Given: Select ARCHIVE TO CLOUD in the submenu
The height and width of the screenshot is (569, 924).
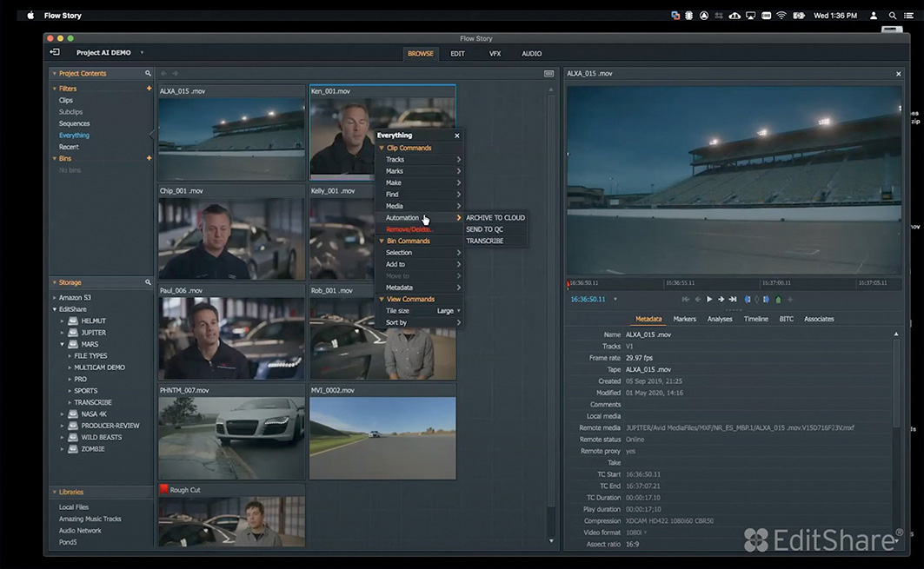Looking at the screenshot, I should coord(495,218).
